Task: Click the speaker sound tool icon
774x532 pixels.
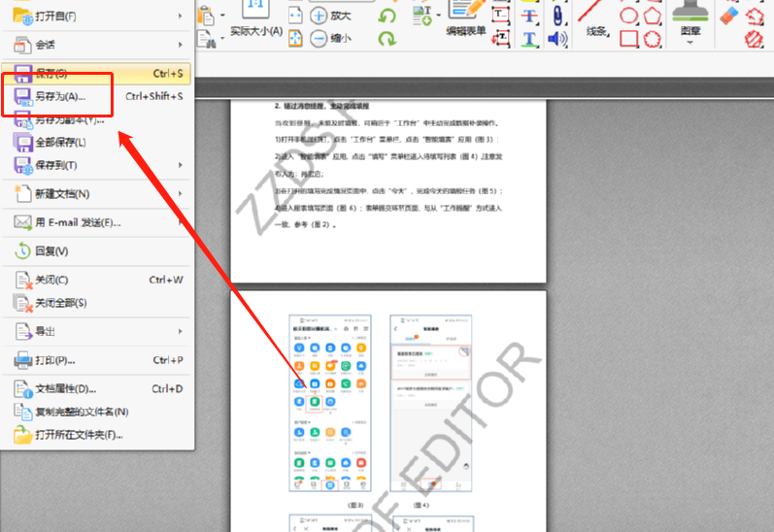Action: (557, 39)
